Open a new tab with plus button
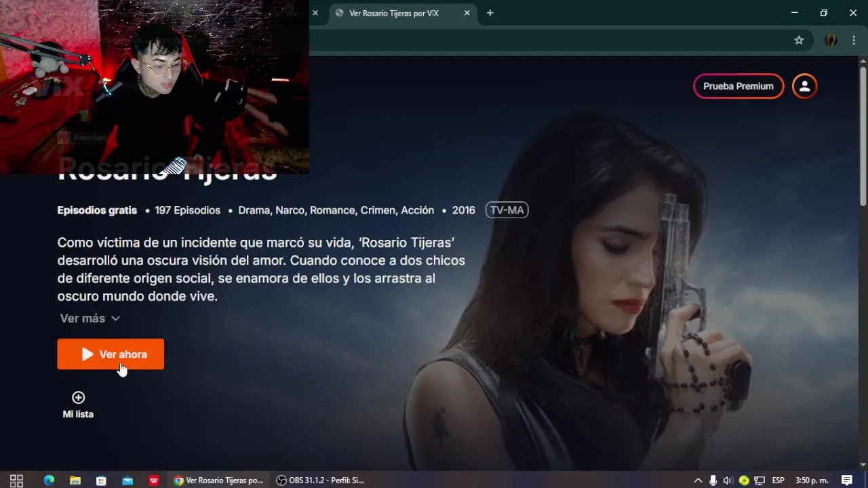Screen dimensions: 868x488 coord(490,13)
